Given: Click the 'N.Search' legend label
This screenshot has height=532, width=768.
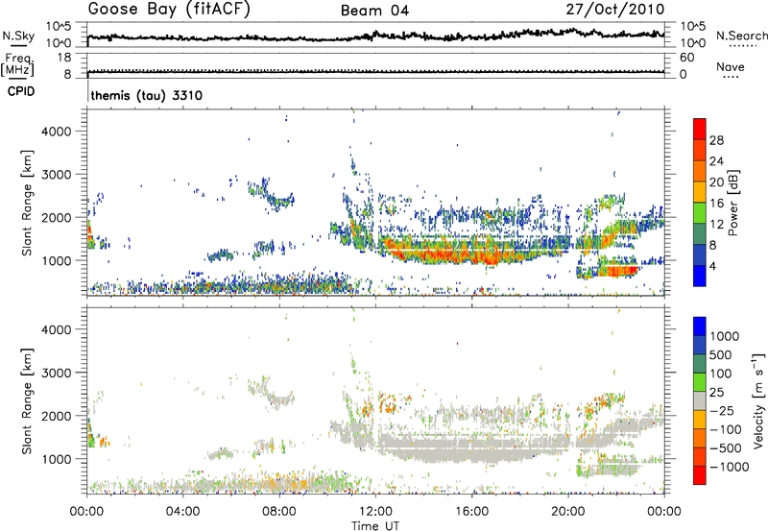Looking at the screenshot, I should 741,36.
